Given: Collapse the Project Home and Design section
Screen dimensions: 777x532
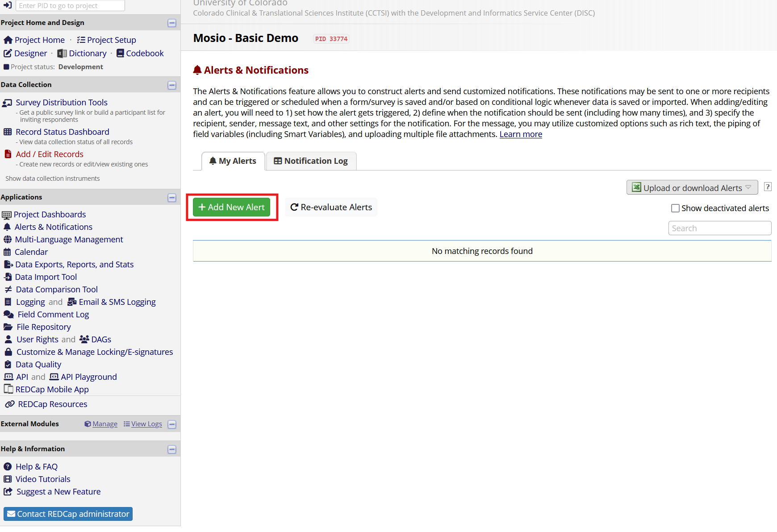Looking at the screenshot, I should [x=172, y=23].
